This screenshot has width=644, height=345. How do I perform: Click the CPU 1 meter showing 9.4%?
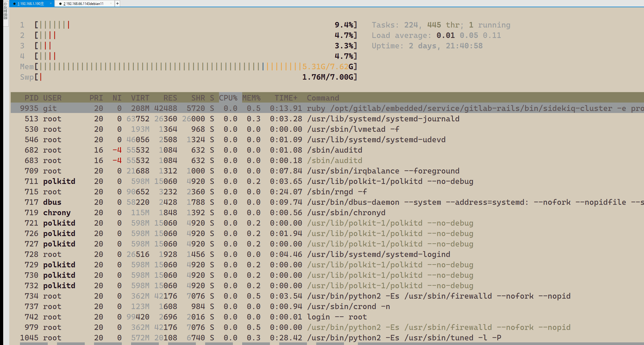click(189, 25)
